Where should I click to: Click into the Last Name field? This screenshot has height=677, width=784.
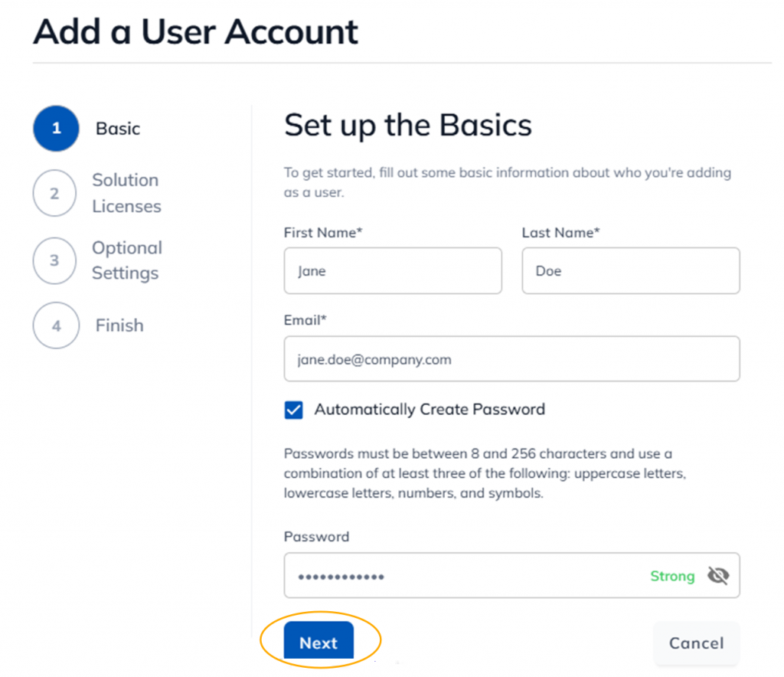pos(630,271)
